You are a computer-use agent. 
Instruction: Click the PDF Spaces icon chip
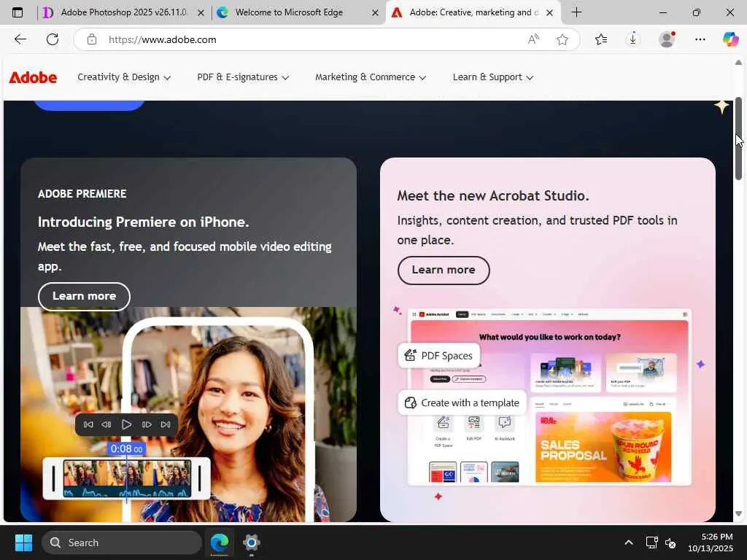point(438,356)
